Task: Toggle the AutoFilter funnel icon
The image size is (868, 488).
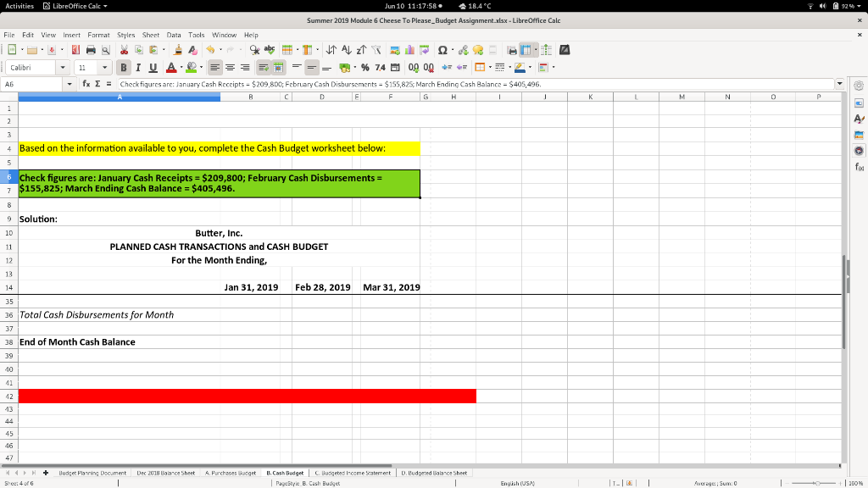Action: coord(376,50)
